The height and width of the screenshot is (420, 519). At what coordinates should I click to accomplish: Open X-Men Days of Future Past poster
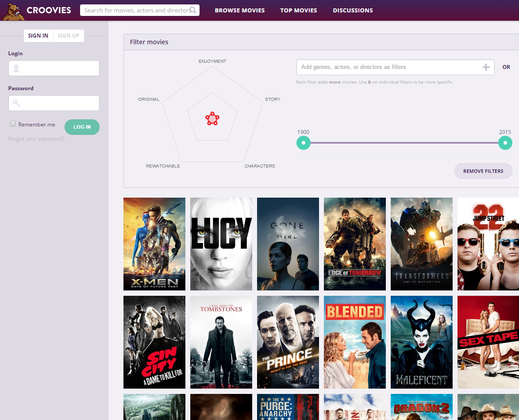[x=154, y=244]
